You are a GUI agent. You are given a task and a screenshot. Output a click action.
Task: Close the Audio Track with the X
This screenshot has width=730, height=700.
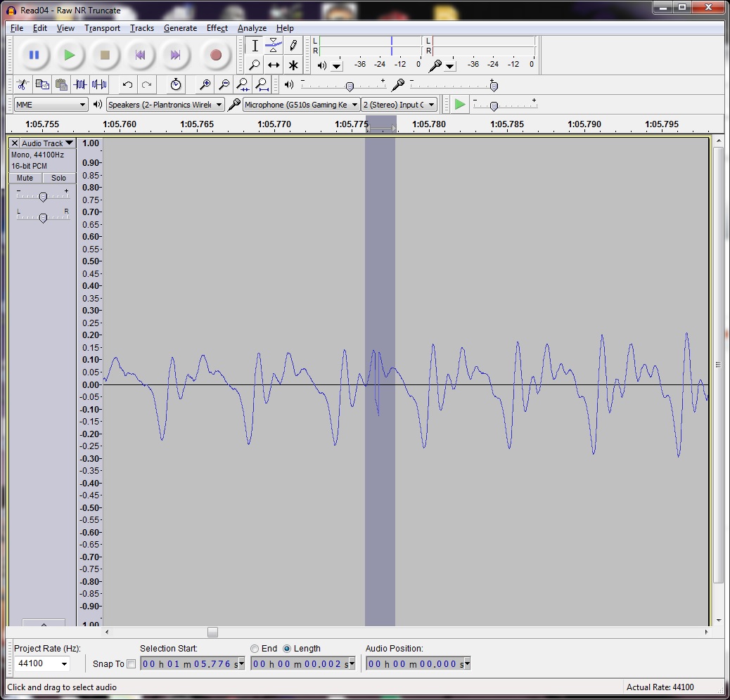(15, 143)
